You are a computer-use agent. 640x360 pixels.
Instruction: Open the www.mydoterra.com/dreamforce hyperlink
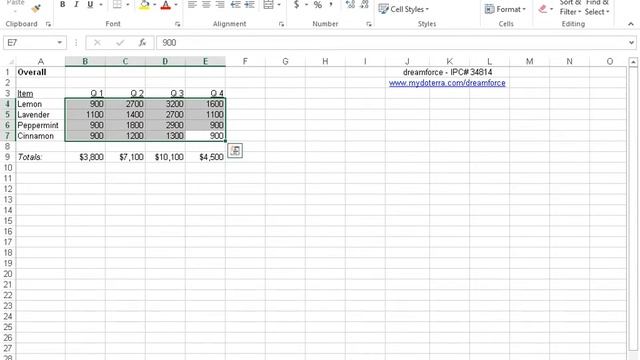point(447,83)
